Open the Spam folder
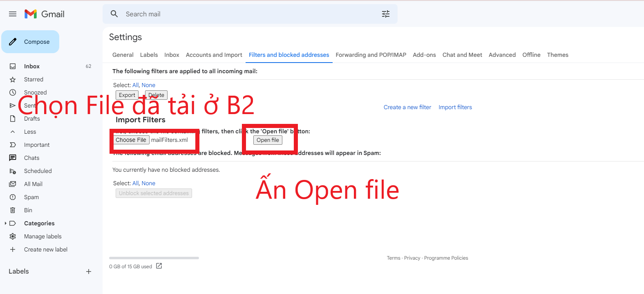 point(31,197)
